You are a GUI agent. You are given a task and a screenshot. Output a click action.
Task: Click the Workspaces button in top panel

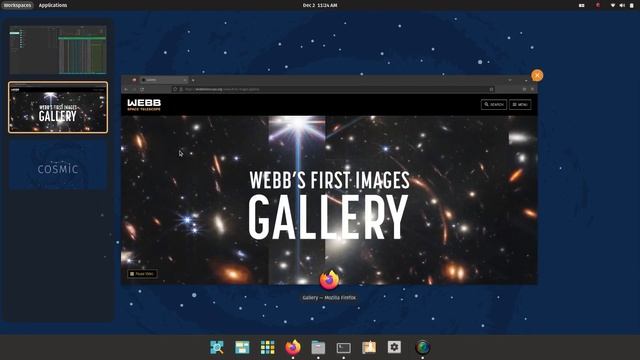18,5
